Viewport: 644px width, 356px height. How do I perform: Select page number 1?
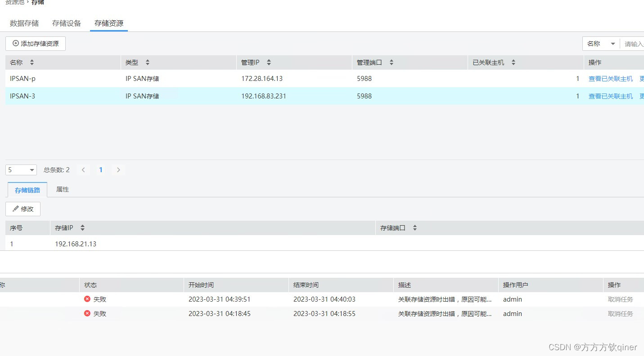coord(101,170)
